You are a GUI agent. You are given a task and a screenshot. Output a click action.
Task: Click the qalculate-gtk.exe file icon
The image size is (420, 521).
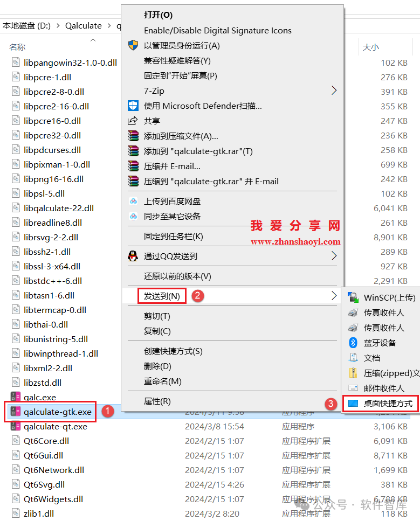(16, 412)
